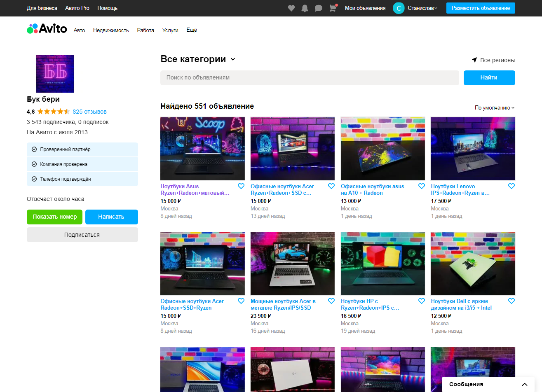Screen dimensions: 542x392
Task: Go to Недвижимость category
Action: 111,30
